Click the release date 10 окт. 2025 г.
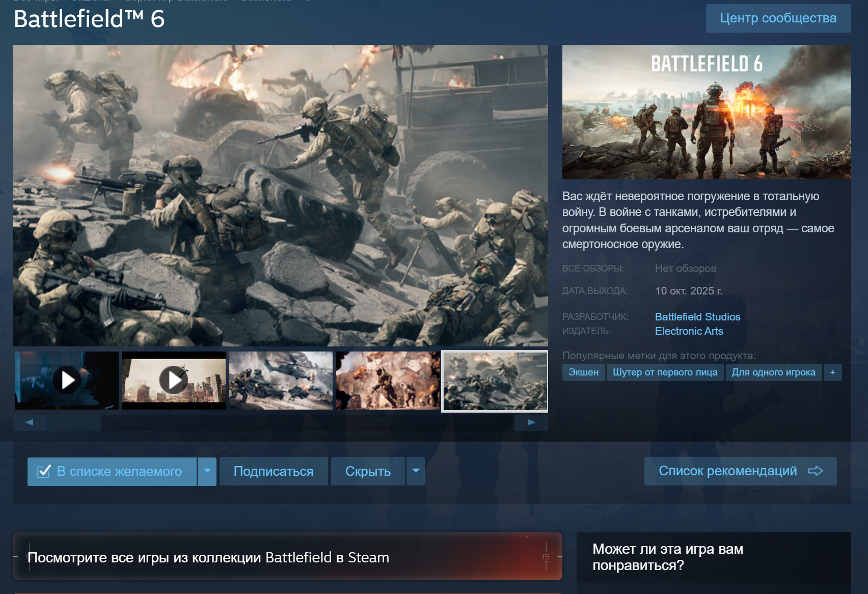868x594 pixels. pos(689,291)
